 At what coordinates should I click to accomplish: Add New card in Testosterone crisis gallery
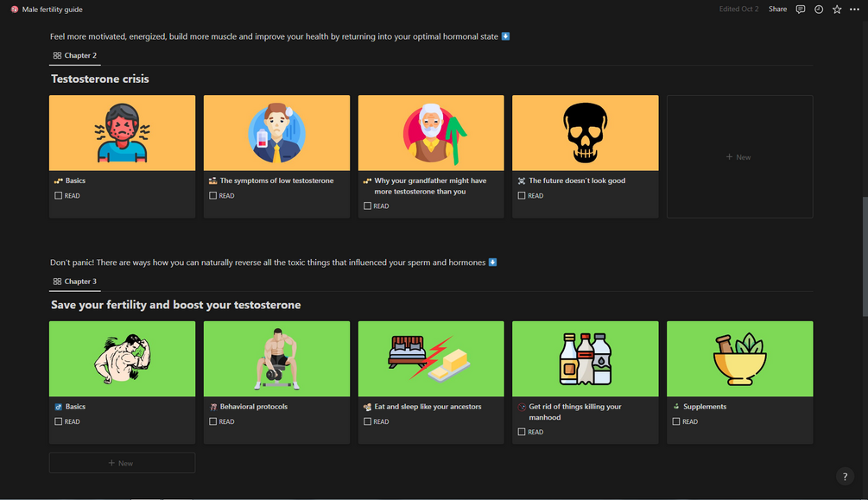point(739,156)
